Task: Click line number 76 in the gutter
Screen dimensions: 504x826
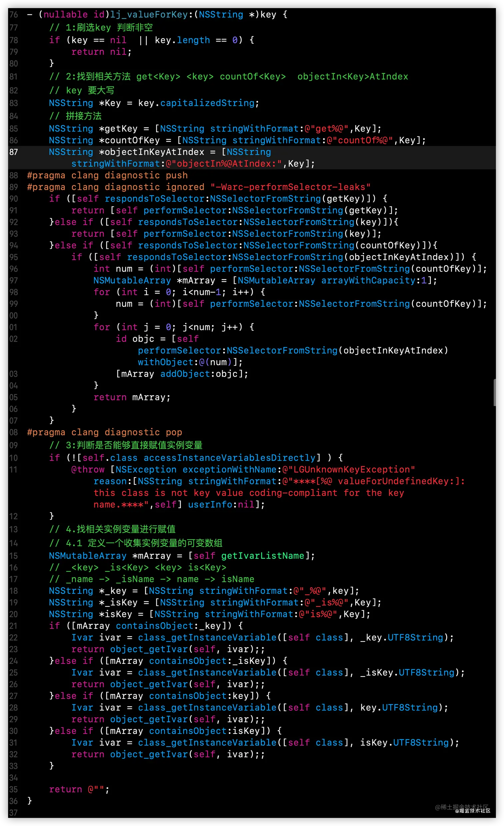Action: pyautogui.click(x=13, y=14)
